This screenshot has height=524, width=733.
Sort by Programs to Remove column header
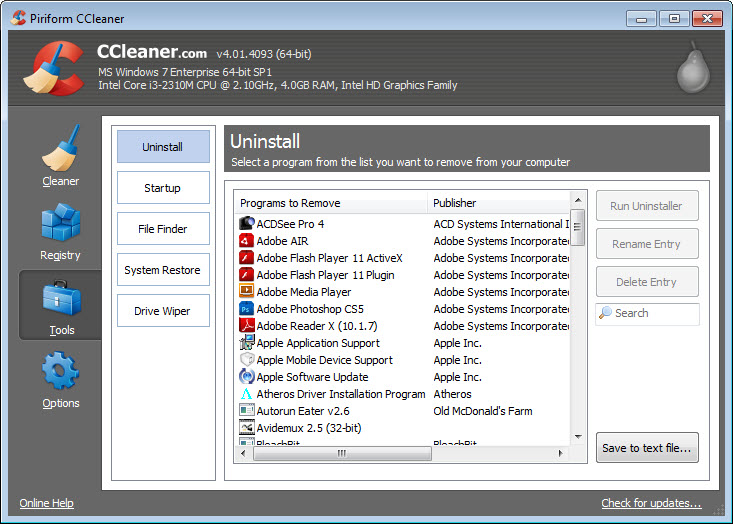pos(331,203)
